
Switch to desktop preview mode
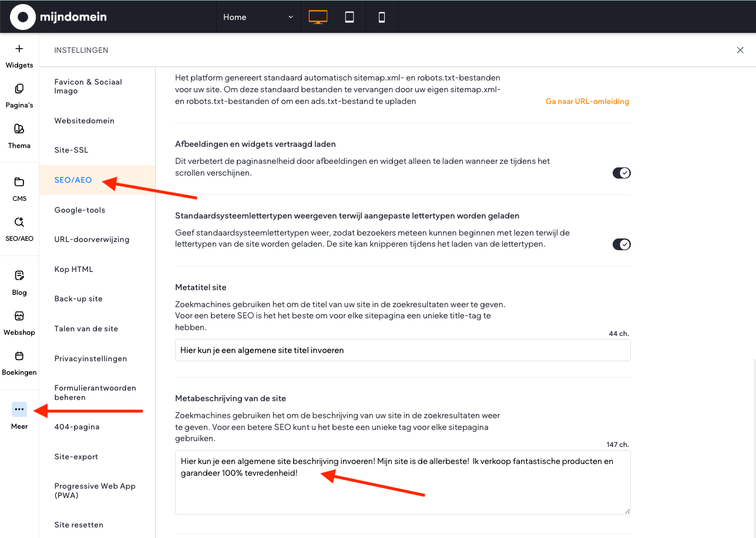tap(318, 17)
